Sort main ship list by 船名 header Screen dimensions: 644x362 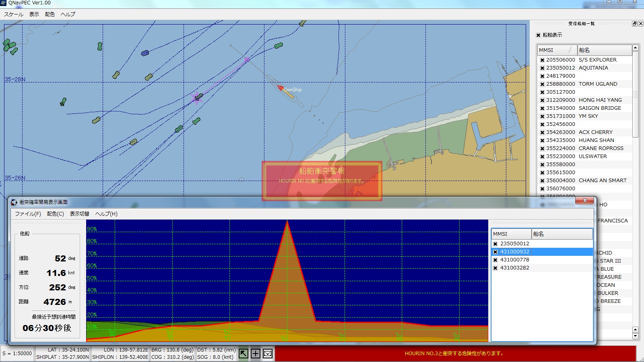[605, 50]
